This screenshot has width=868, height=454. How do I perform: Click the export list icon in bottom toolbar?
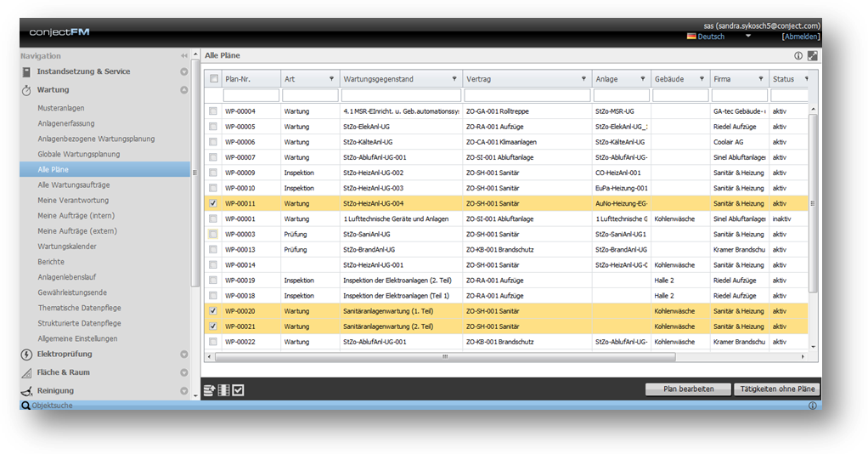click(x=209, y=390)
